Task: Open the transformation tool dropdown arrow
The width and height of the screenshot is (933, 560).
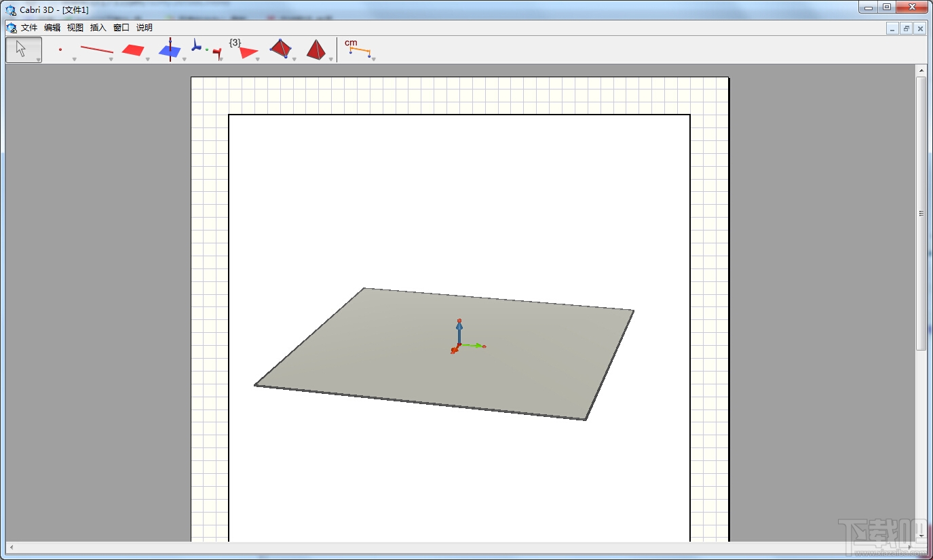Action: pyautogui.click(x=221, y=60)
